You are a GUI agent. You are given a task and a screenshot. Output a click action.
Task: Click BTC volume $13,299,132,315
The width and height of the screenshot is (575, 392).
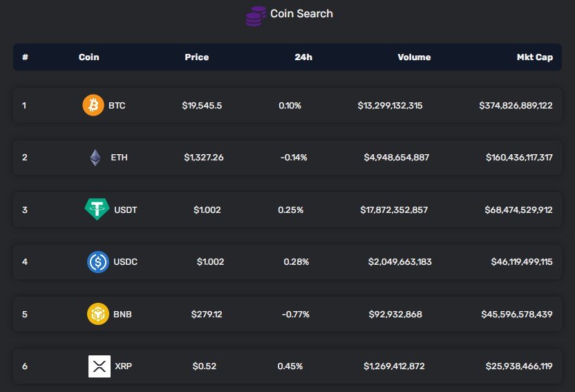coord(390,106)
